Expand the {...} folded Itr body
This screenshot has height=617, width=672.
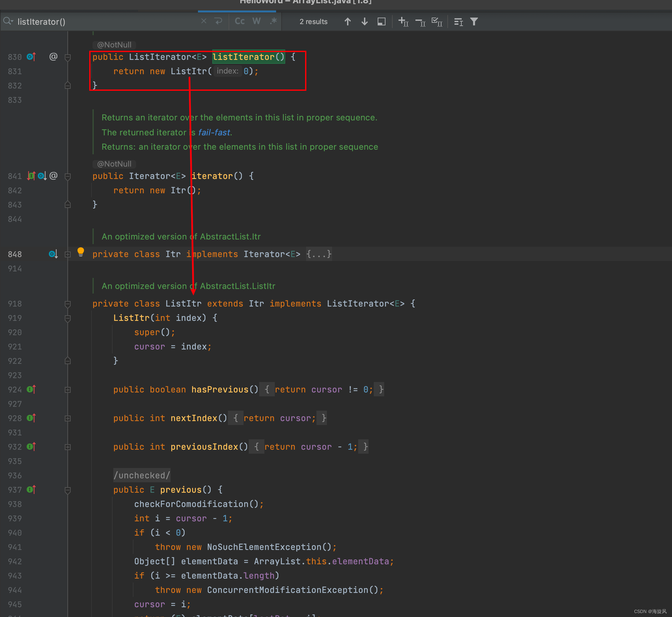[319, 254]
